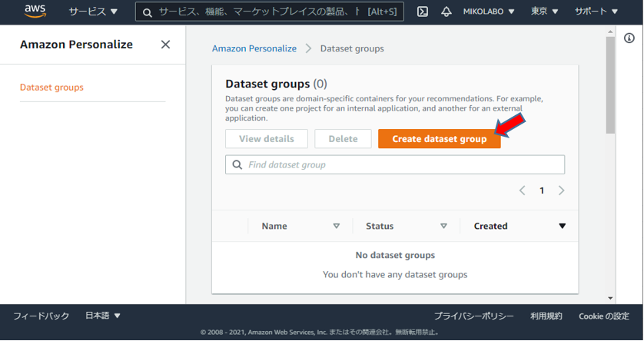Viewport: 644px width, 341px height.
Task: Click the magnifier in the AWS search bar
Action: tap(148, 12)
